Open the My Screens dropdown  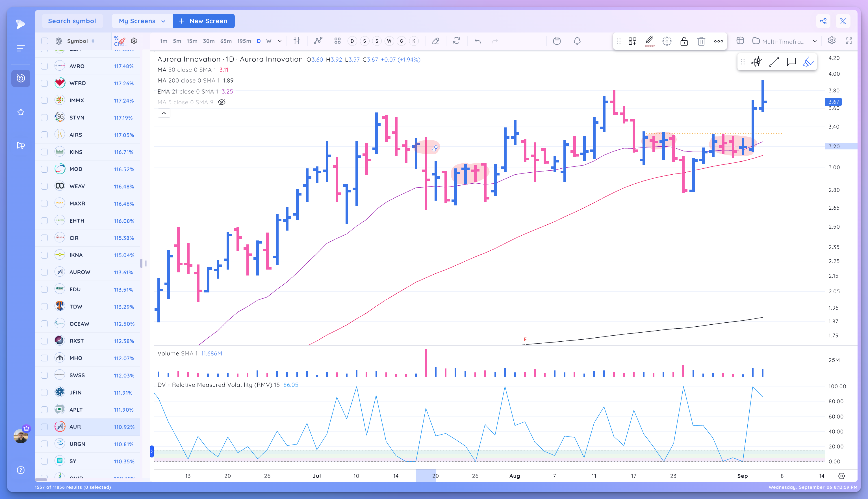click(x=142, y=21)
